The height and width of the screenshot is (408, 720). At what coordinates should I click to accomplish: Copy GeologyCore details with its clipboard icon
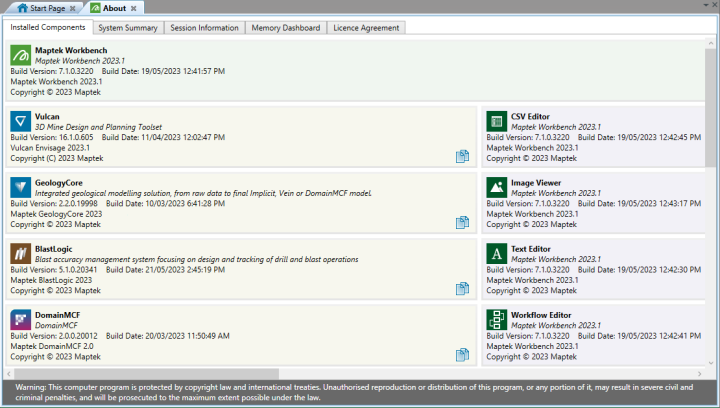[462, 223]
